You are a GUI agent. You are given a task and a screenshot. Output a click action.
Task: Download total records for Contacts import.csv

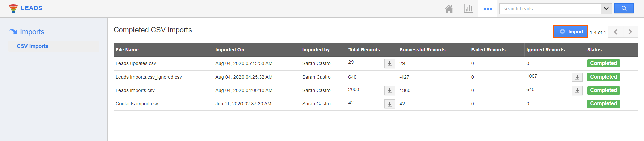(389, 104)
